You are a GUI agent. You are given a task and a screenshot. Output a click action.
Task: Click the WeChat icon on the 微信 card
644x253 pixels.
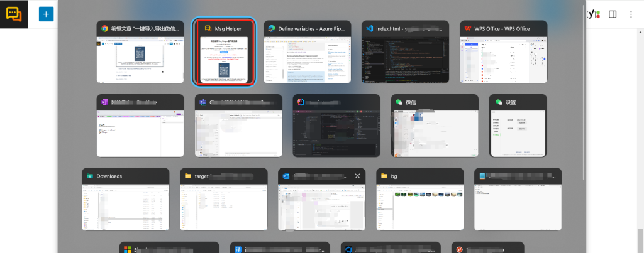(399, 102)
